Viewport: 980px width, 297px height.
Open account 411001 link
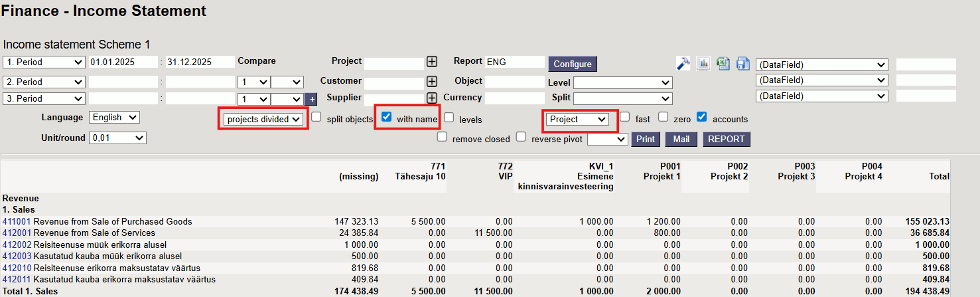(17, 222)
